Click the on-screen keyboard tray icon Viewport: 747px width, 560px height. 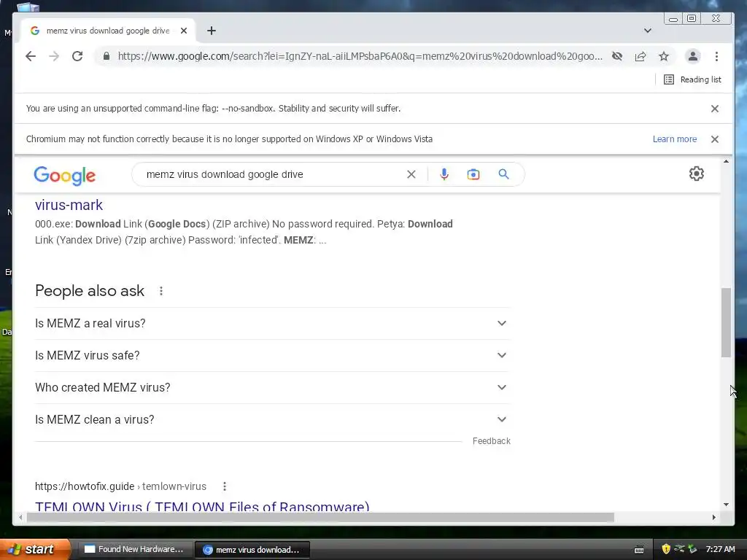639,550
